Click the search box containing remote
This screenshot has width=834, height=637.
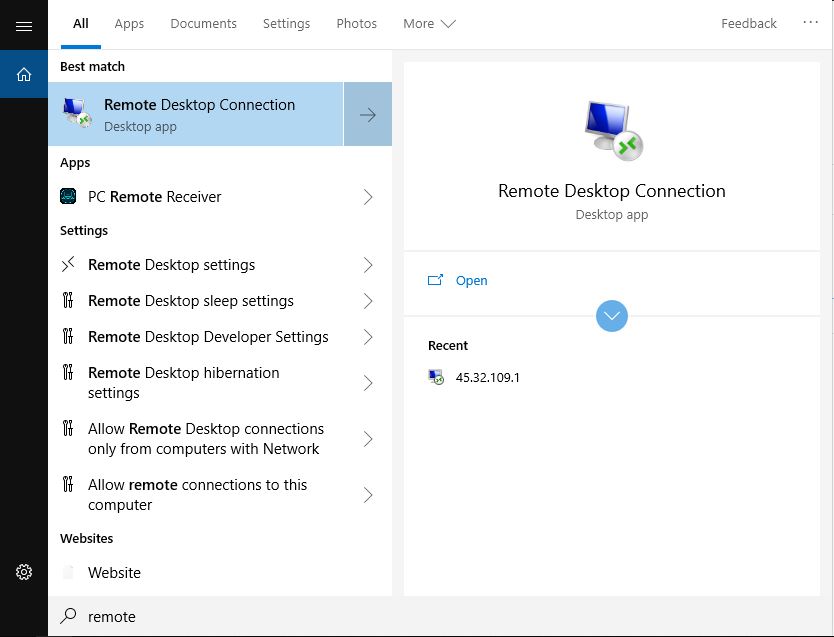(x=440, y=616)
